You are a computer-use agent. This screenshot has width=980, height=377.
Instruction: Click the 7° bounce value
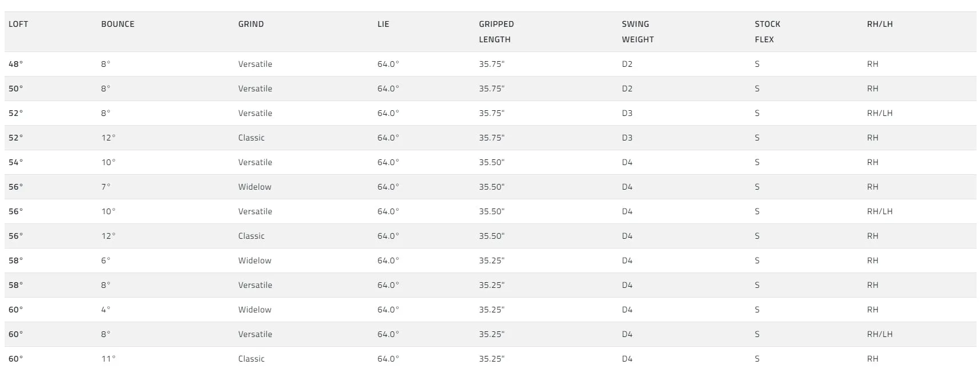point(106,187)
